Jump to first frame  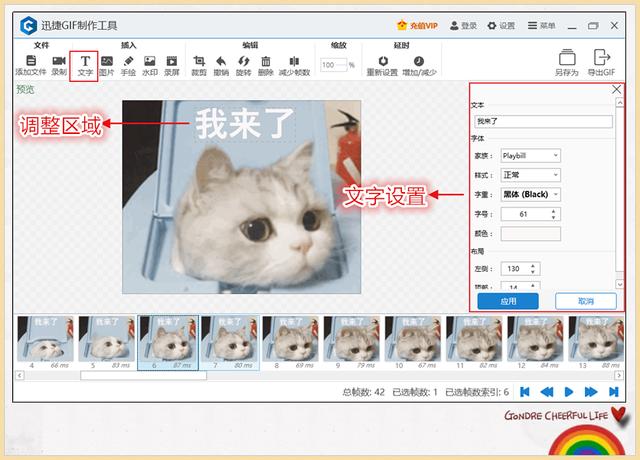click(x=525, y=392)
